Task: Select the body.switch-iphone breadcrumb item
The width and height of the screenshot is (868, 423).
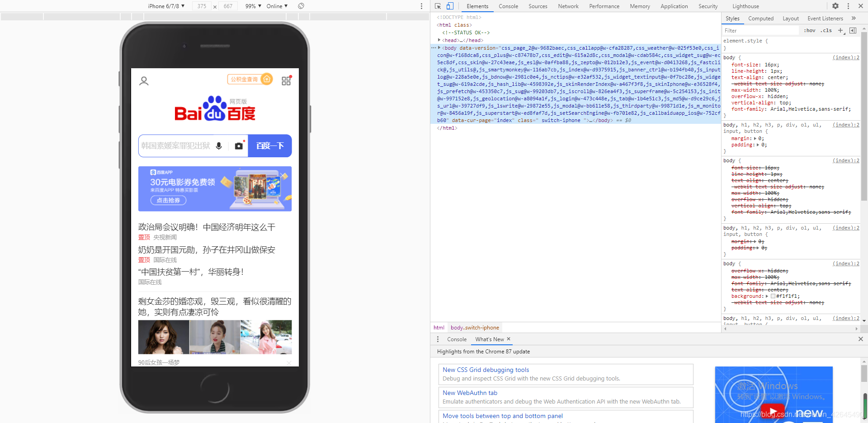Action: [475, 328]
